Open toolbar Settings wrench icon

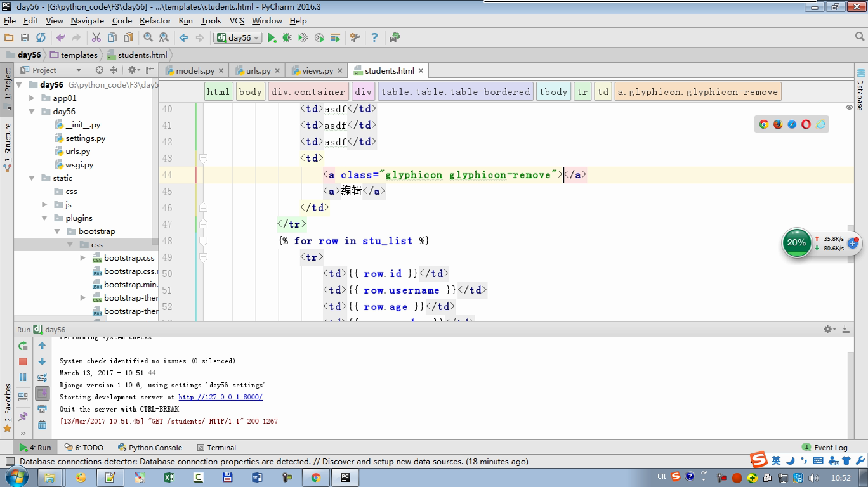coord(355,38)
